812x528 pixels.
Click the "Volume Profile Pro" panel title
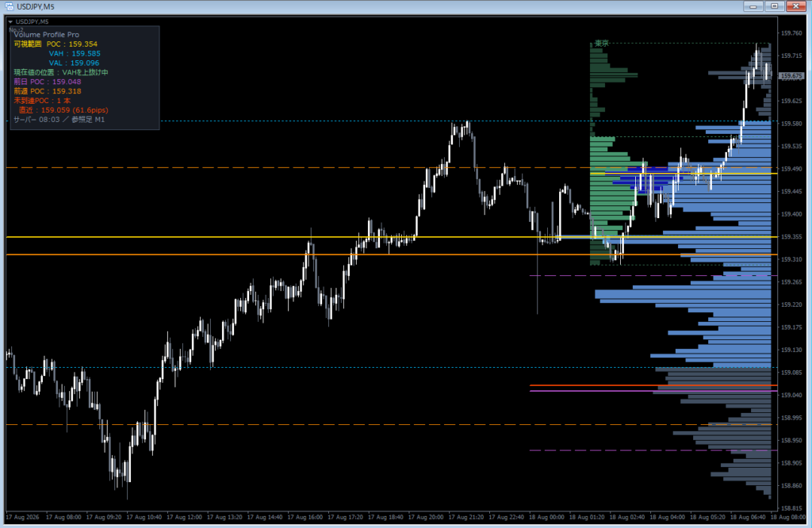[x=47, y=35]
